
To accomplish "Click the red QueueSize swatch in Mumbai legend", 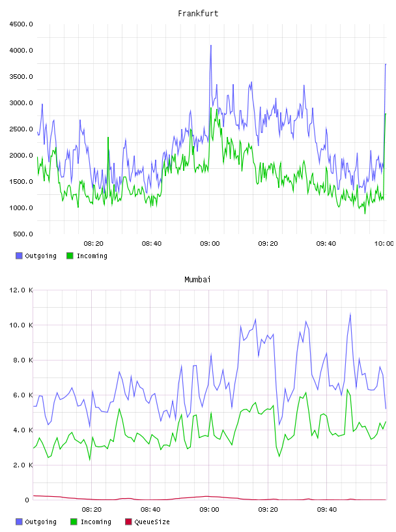I will click(128, 522).
